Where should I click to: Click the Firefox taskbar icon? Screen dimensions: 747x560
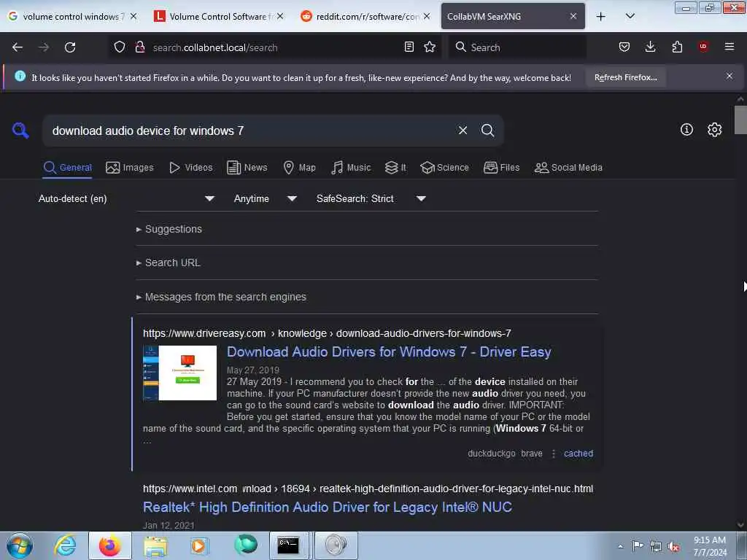[x=110, y=545]
